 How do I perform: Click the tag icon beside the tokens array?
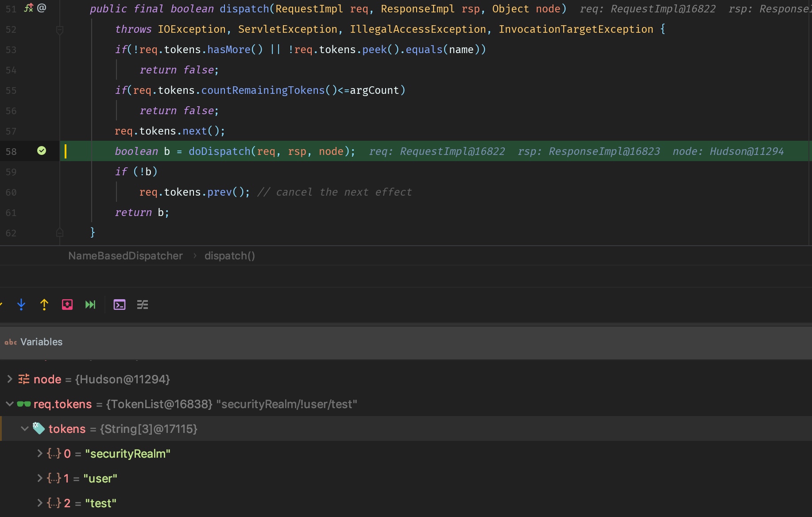tap(39, 428)
